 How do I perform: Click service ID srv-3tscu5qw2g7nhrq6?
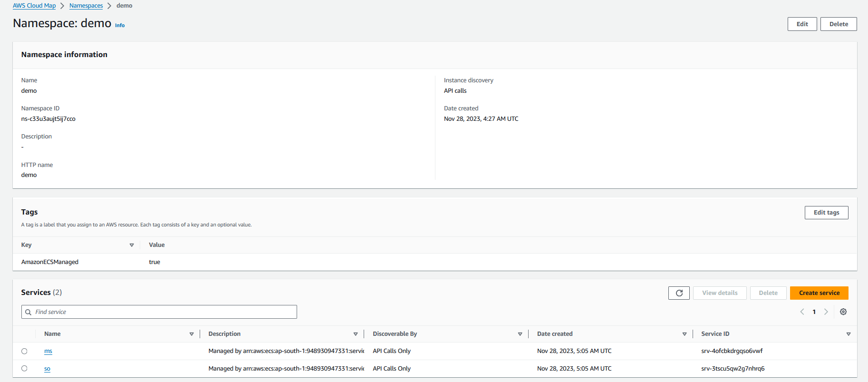click(x=733, y=369)
